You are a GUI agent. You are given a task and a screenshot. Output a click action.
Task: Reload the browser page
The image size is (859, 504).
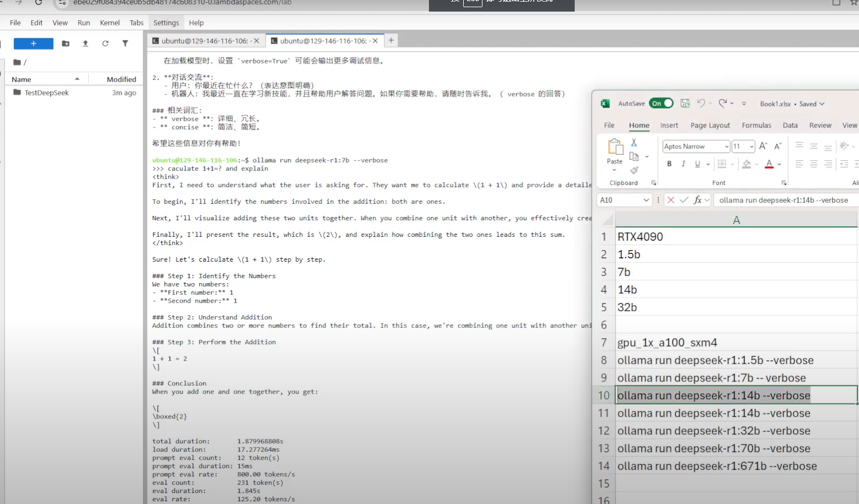38,2
